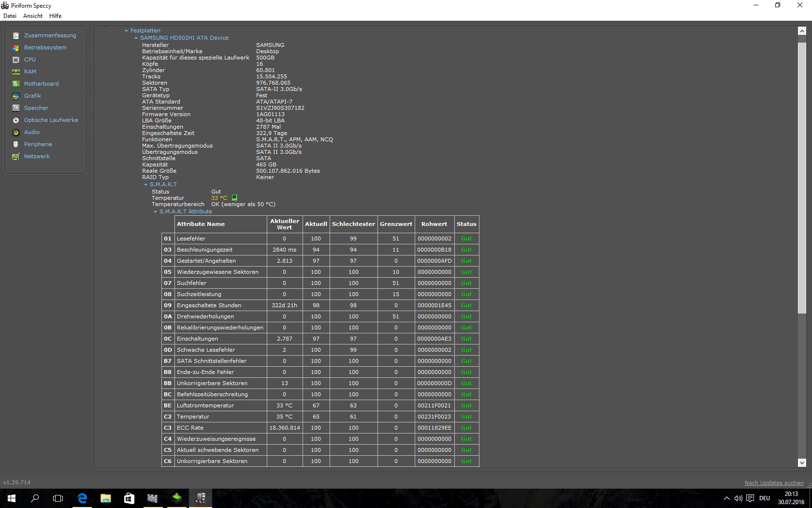The height and width of the screenshot is (508, 812).
Task: Open the Datei menu
Action: coord(10,16)
